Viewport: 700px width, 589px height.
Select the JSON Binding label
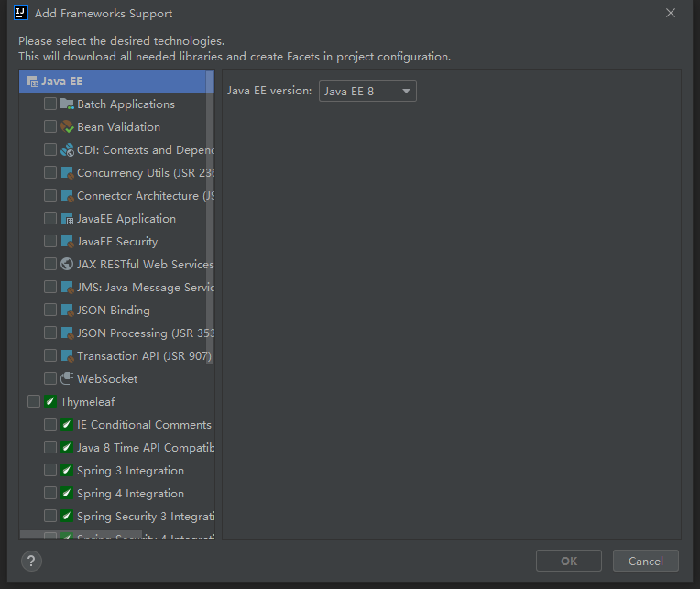pos(114,311)
